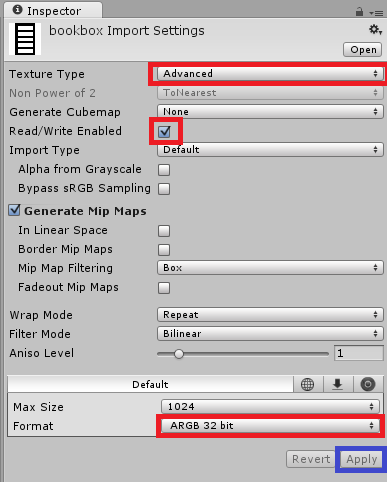Viewport: 387px width, 482px height.
Task: Enable Alpha from Grayscale checkbox
Action: (164, 170)
